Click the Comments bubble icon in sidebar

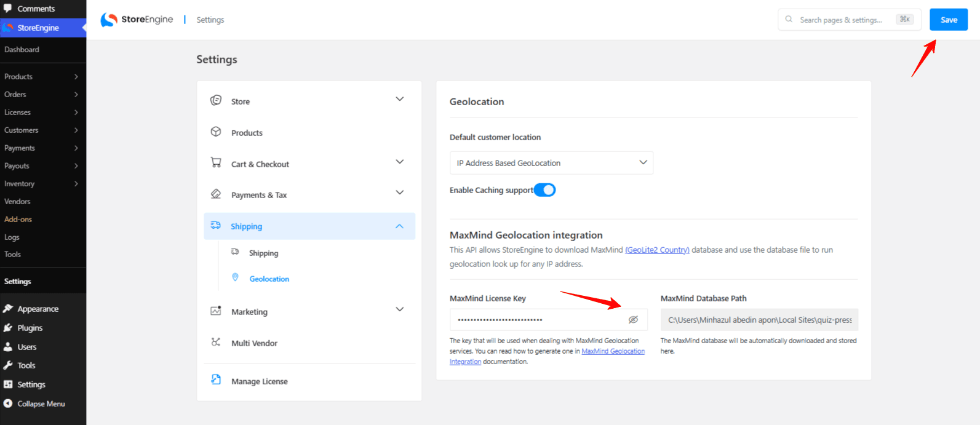coord(8,8)
